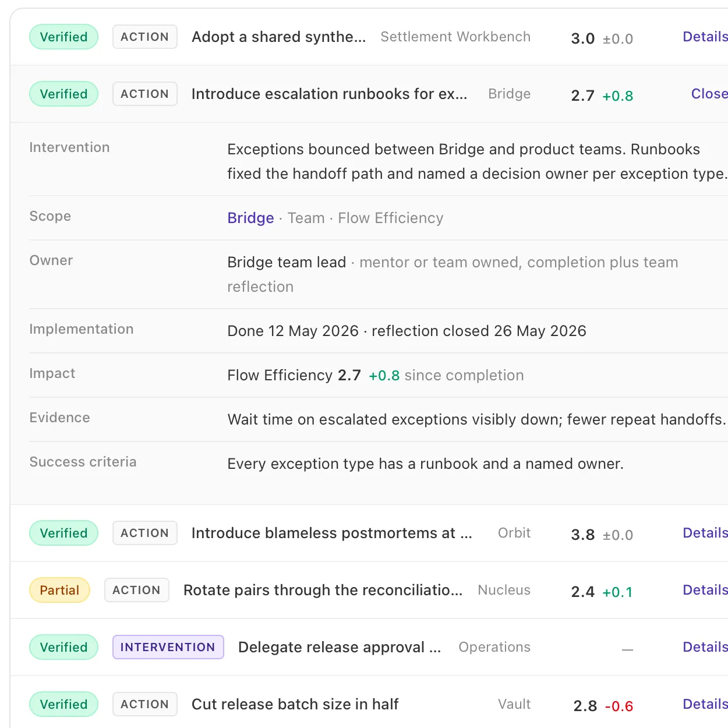The height and width of the screenshot is (728, 728).
Task: Click the Partial status badge
Action: [x=59, y=590]
